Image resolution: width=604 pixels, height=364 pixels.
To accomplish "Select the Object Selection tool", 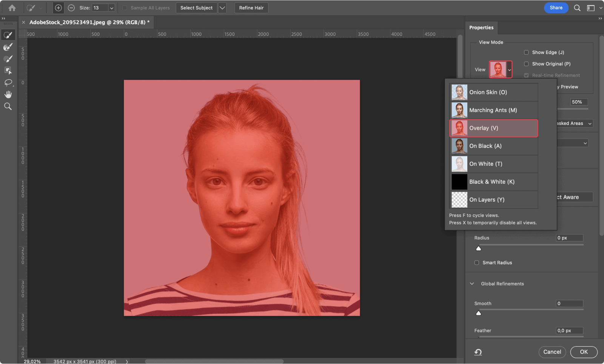I will 8,71.
